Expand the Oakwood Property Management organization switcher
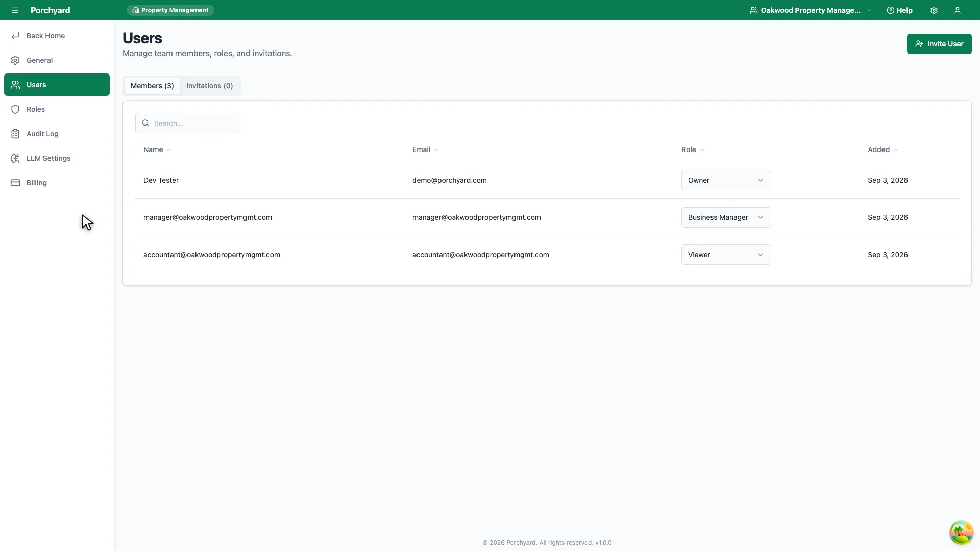This screenshot has height=551, width=980. (811, 10)
